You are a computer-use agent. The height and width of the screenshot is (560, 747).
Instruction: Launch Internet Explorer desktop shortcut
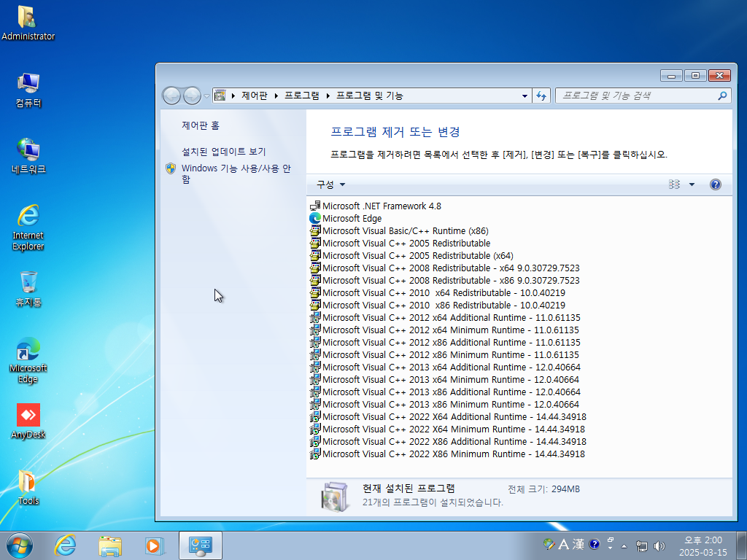coord(28,227)
